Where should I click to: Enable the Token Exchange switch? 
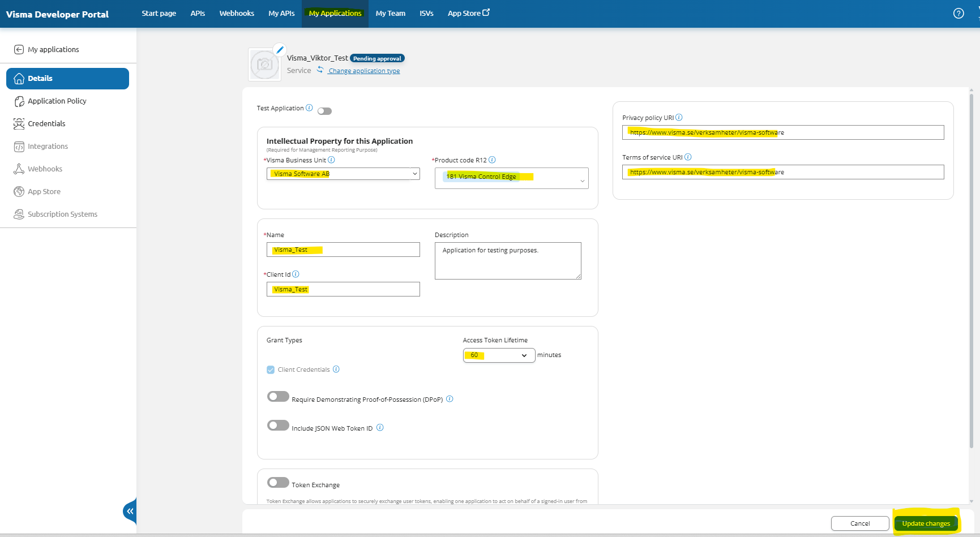(278, 482)
